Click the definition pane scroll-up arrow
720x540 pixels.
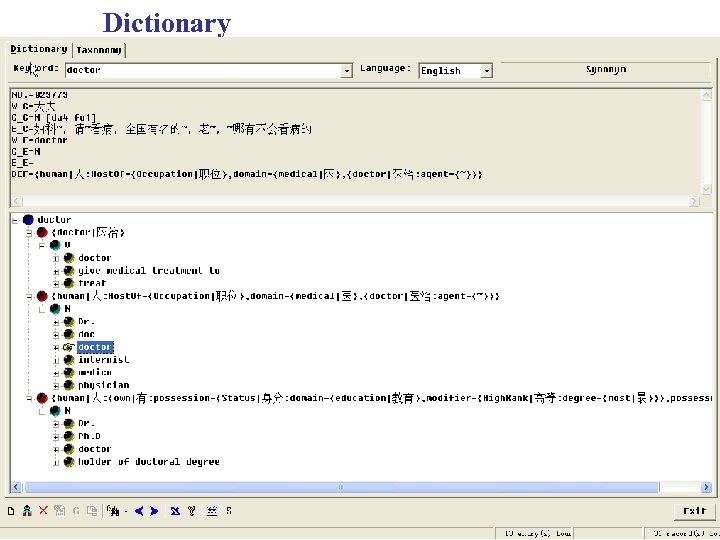click(706, 95)
